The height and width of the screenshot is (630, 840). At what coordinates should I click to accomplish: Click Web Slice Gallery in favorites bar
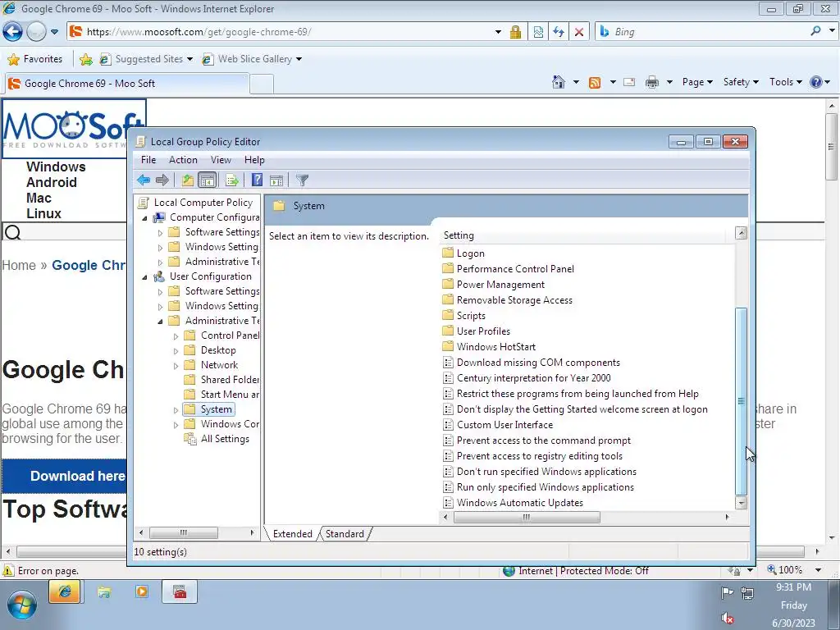[x=252, y=59]
